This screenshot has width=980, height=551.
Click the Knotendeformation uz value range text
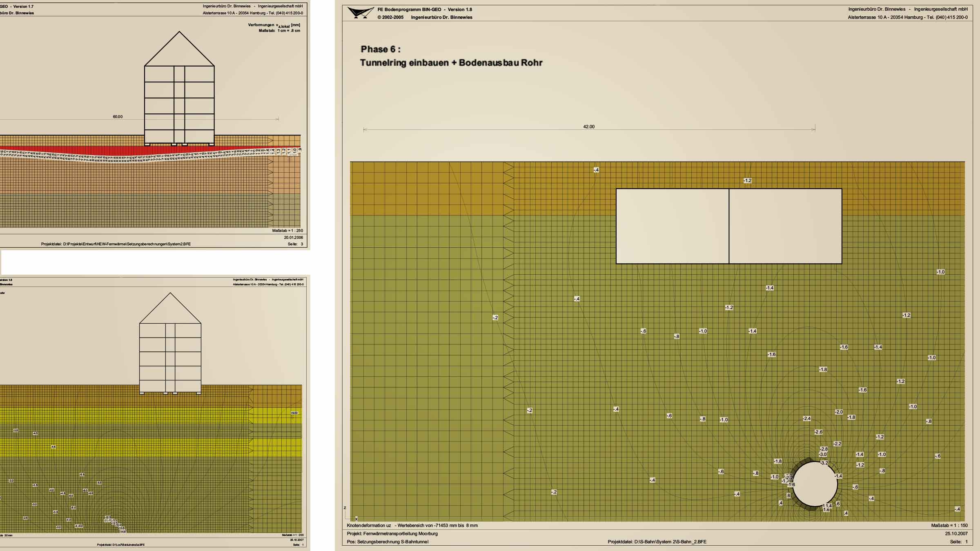pyautogui.click(x=412, y=525)
